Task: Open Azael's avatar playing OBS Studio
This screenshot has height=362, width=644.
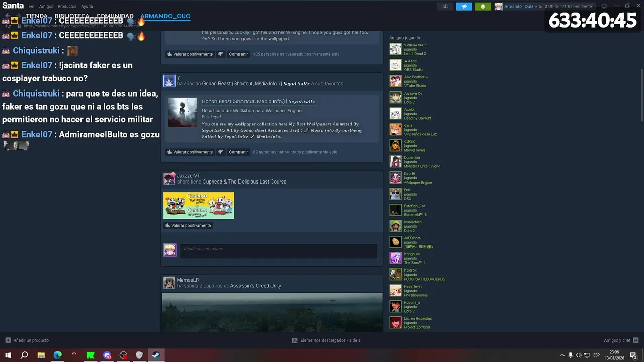Action: (x=395, y=65)
